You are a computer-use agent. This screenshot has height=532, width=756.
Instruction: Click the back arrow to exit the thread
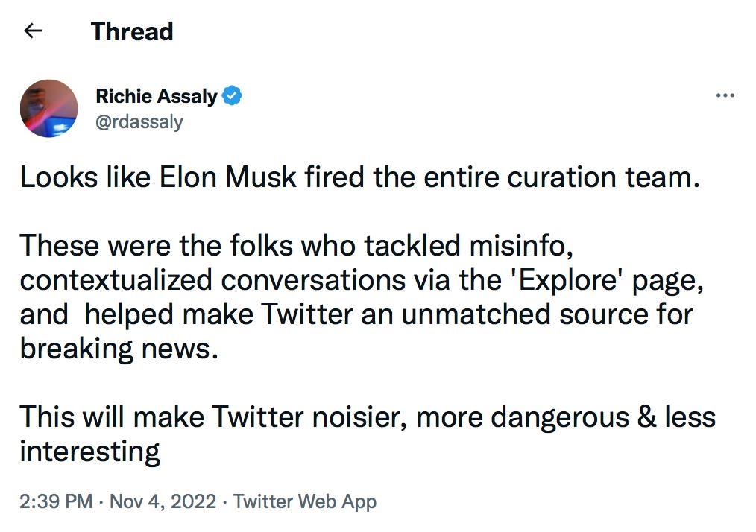point(31,30)
